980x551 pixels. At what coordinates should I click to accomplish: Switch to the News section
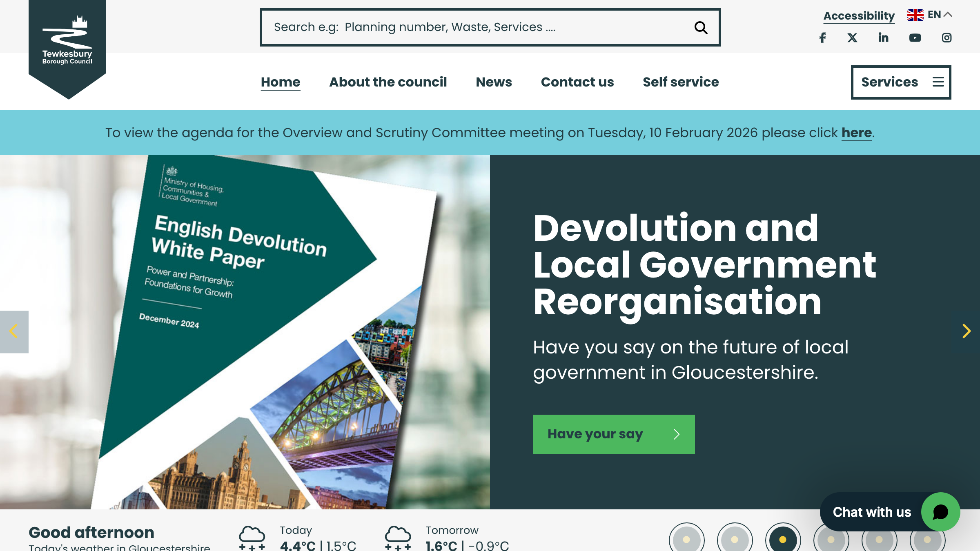tap(494, 82)
